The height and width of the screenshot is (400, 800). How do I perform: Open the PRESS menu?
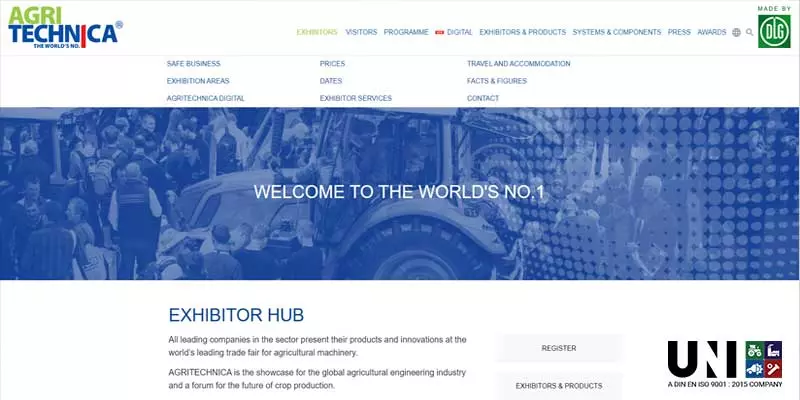click(679, 32)
